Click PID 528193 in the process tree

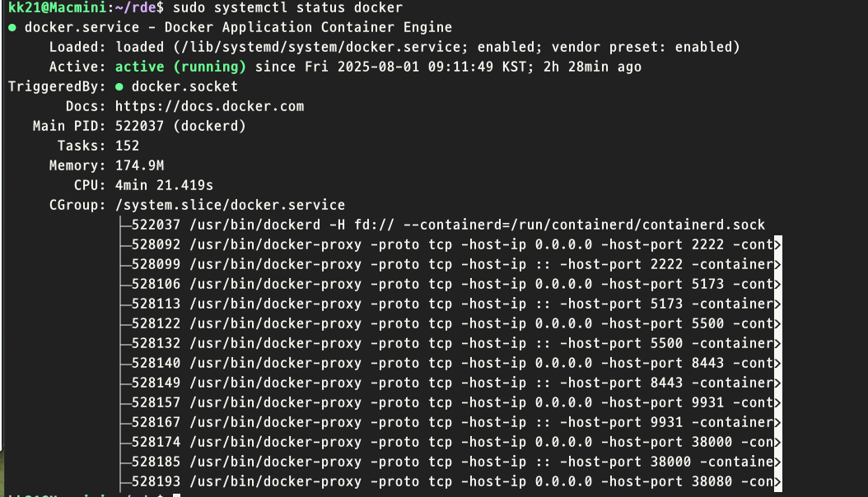tap(156, 481)
